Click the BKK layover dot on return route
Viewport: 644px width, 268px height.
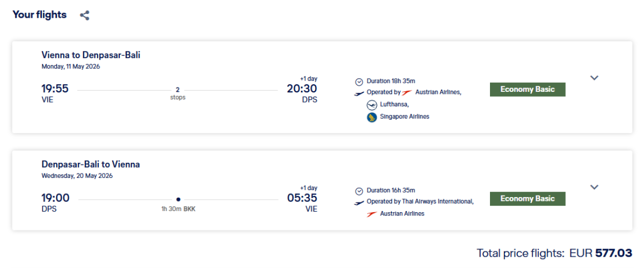pos(178,199)
